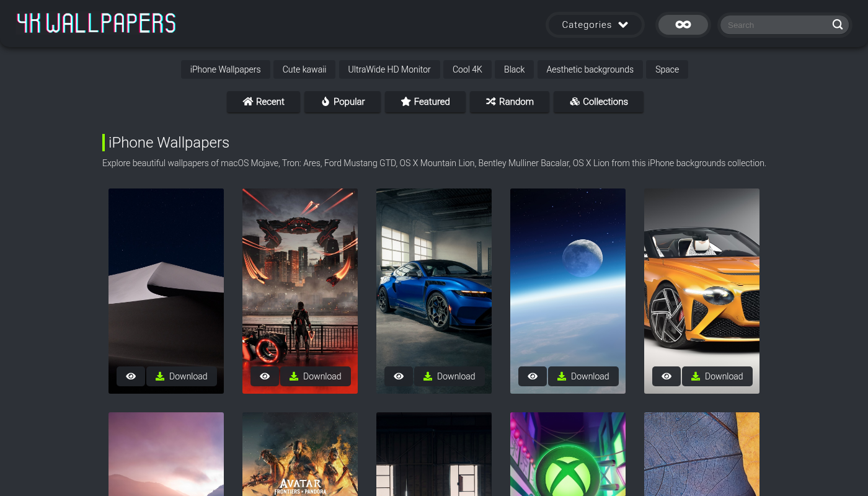This screenshot has width=868, height=496.
Task: Open the Featured wallpapers section
Action: pyautogui.click(x=425, y=102)
